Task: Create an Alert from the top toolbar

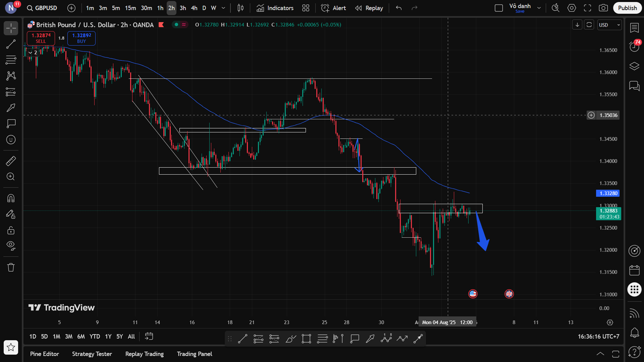Action: pyautogui.click(x=334, y=8)
